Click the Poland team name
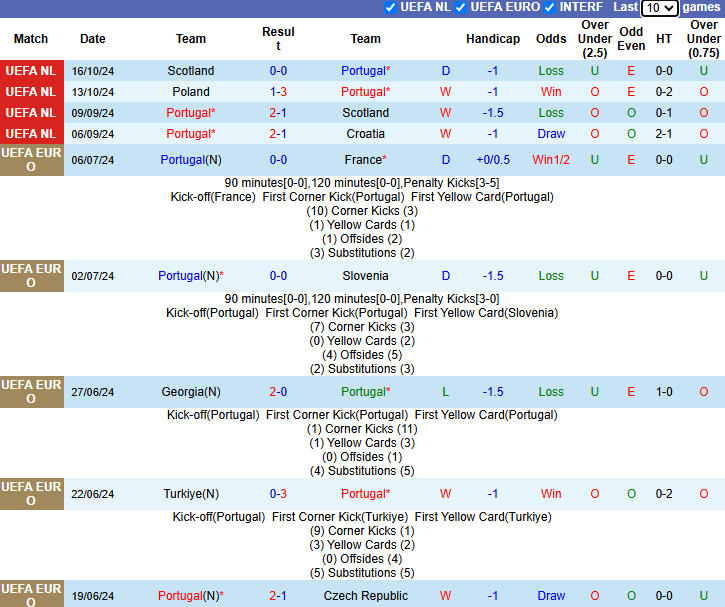The height and width of the screenshot is (607, 725). pos(190,92)
